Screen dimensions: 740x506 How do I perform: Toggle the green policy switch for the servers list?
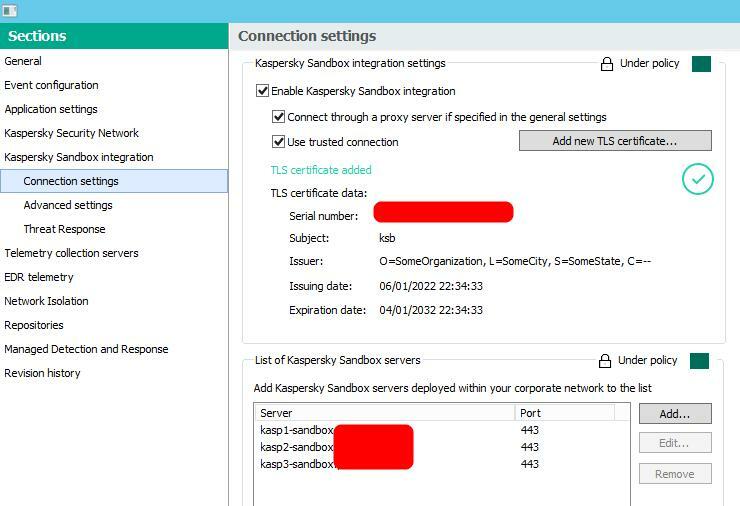coord(699,361)
